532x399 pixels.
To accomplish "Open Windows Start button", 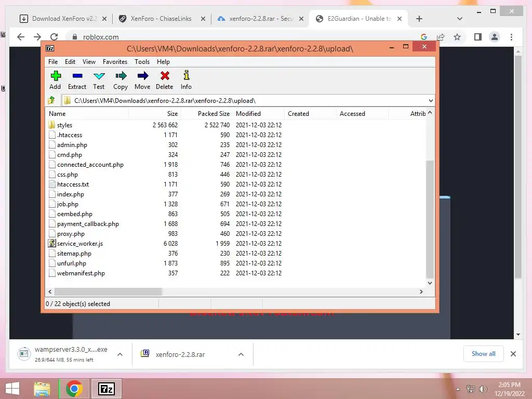I will [12, 389].
